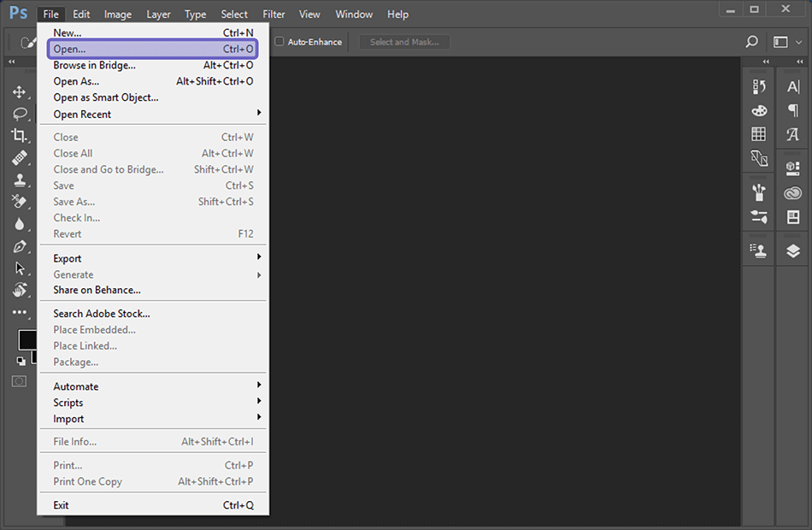Select the Lasso tool

20,114
